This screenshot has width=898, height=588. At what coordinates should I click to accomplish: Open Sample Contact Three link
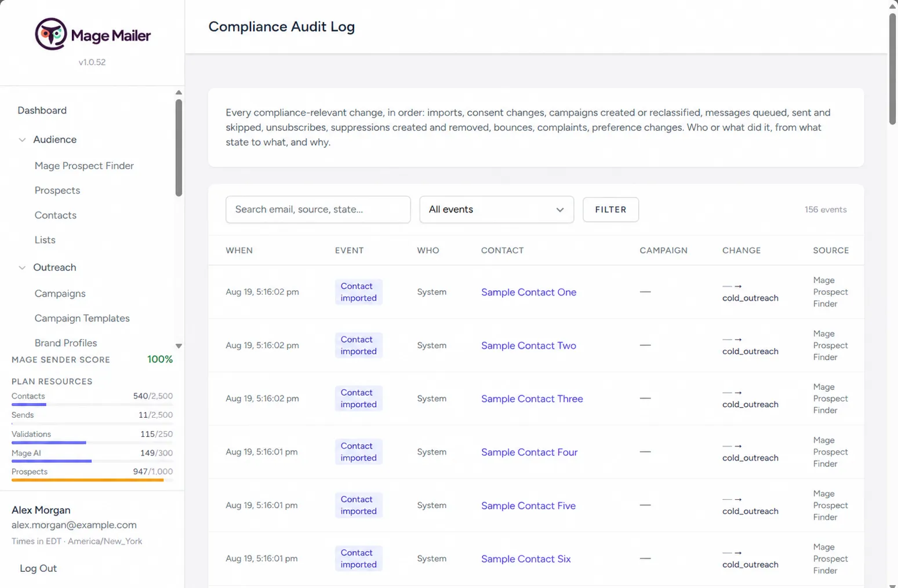click(x=532, y=399)
